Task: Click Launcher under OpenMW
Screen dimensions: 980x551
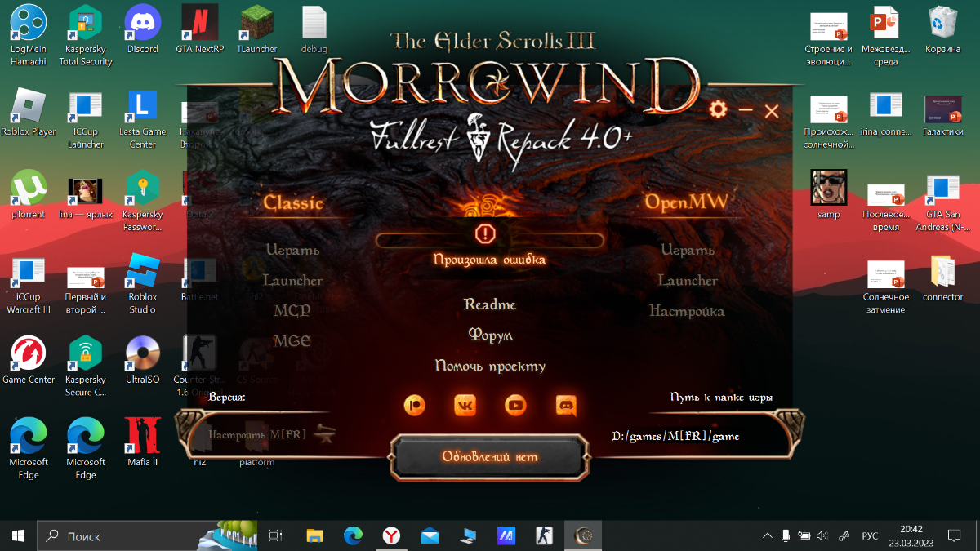Action: (x=688, y=280)
